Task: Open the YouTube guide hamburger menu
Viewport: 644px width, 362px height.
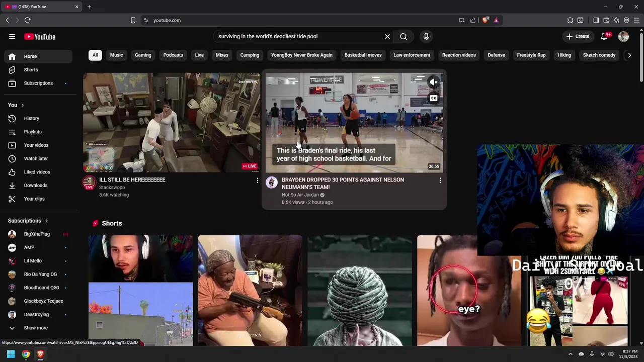Action: (12, 37)
